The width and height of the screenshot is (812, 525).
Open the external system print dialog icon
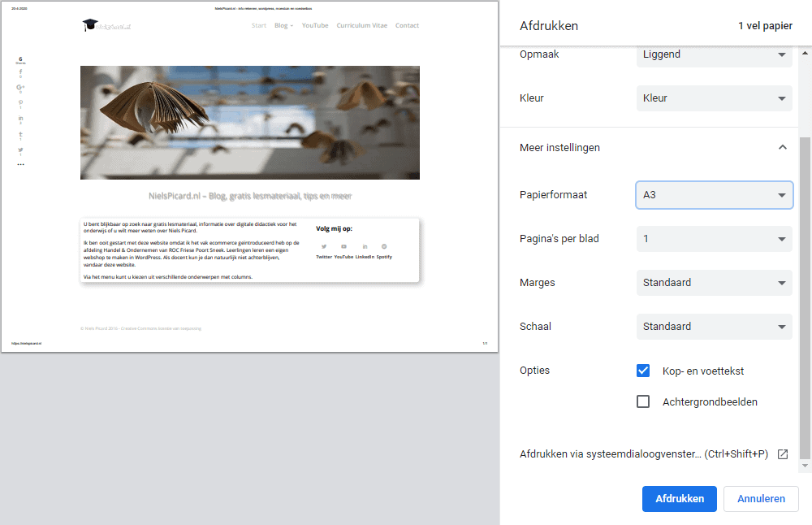[782, 454]
